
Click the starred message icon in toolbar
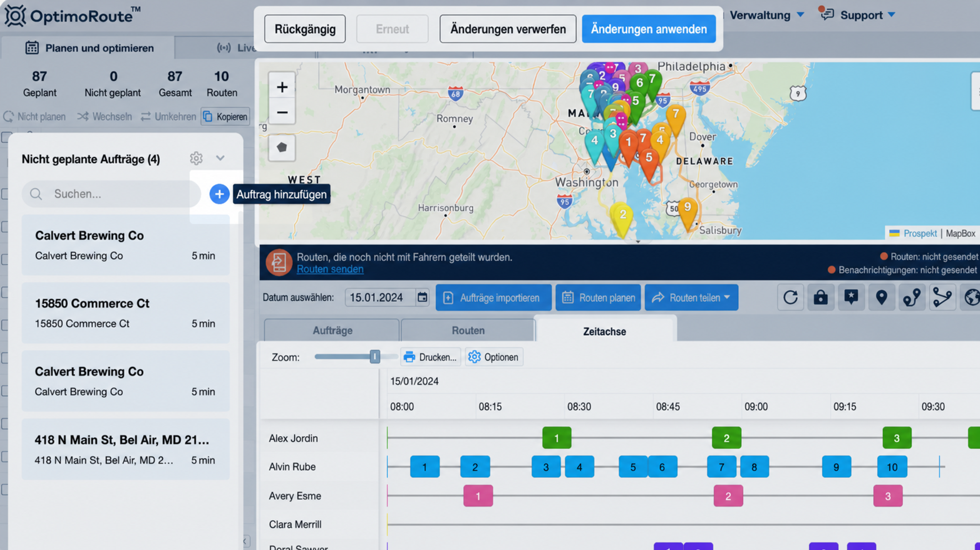[x=851, y=297]
